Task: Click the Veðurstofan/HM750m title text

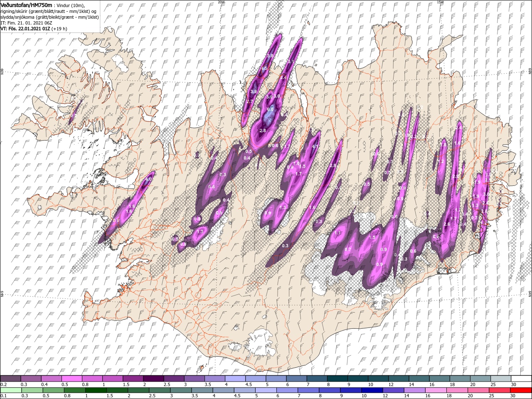Action: click(26, 5)
